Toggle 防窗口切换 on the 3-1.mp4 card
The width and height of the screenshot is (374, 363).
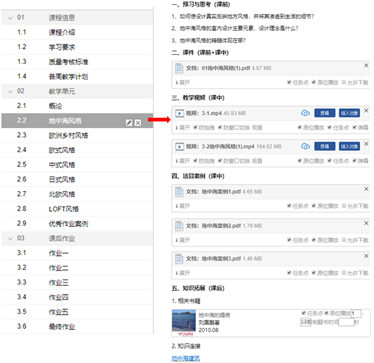220,127
